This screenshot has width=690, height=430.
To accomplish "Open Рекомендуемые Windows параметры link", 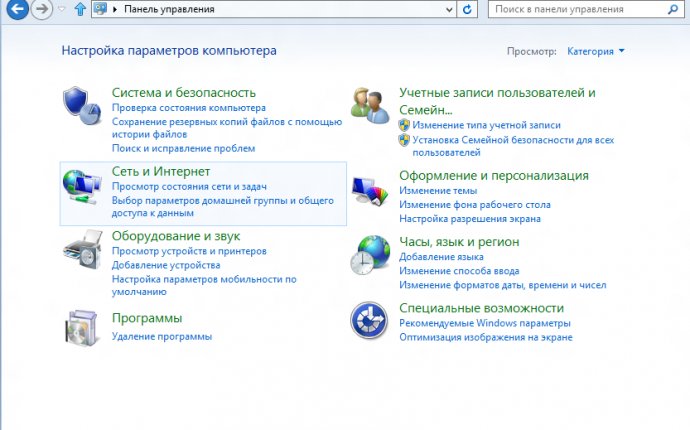I will [484, 323].
